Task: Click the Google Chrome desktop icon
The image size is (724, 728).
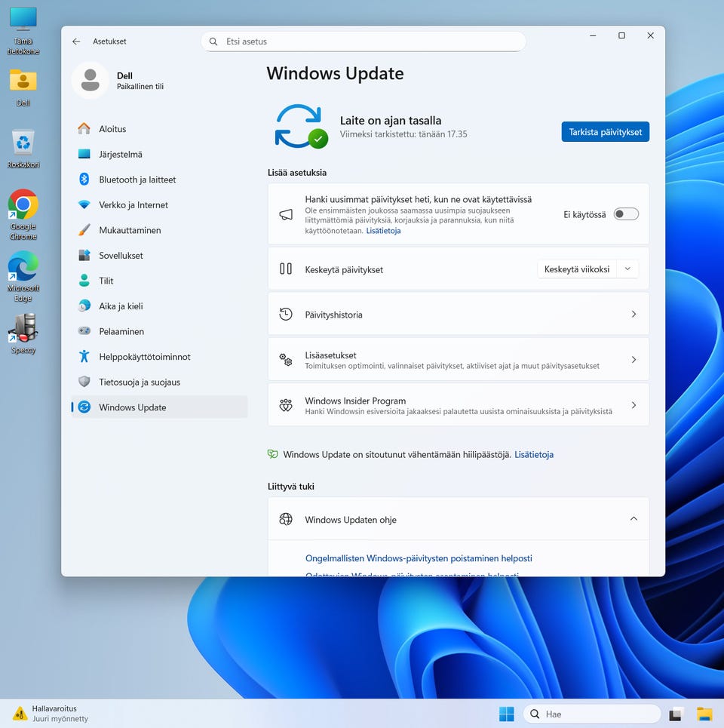Action: pos(23,207)
